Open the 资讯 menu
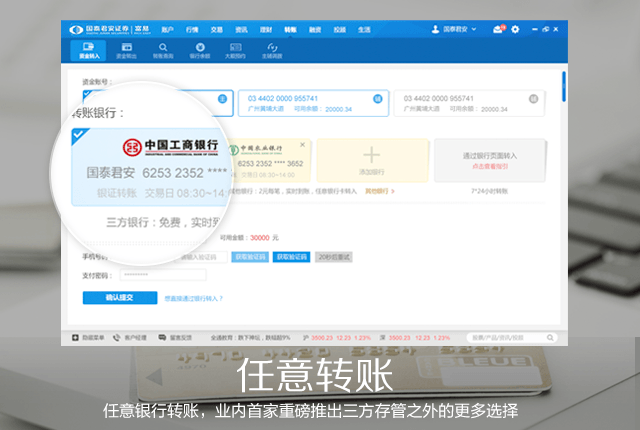The image size is (640, 430). click(x=241, y=29)
